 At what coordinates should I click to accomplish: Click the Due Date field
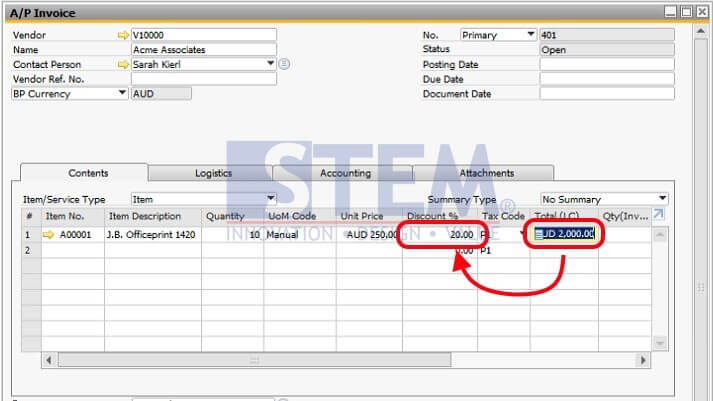[607, 79]
